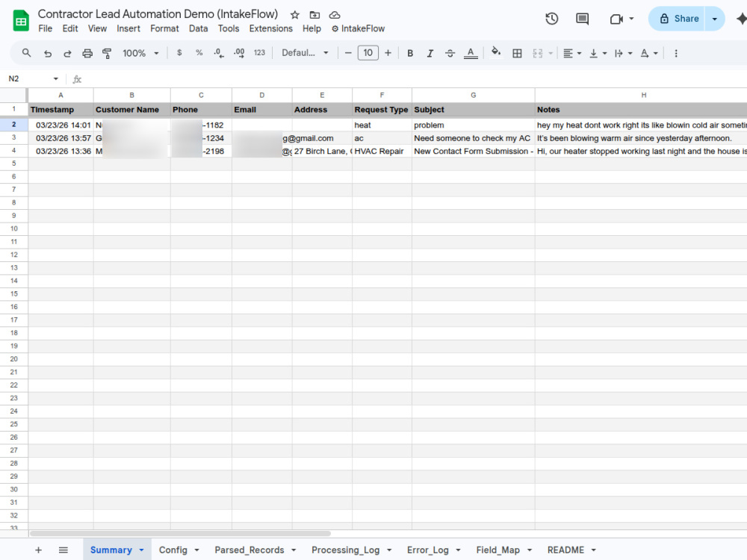The height and width of the screenshot is (560, 747).
Task: Open text rotation dropdown
Action: (x=649, y=53)
